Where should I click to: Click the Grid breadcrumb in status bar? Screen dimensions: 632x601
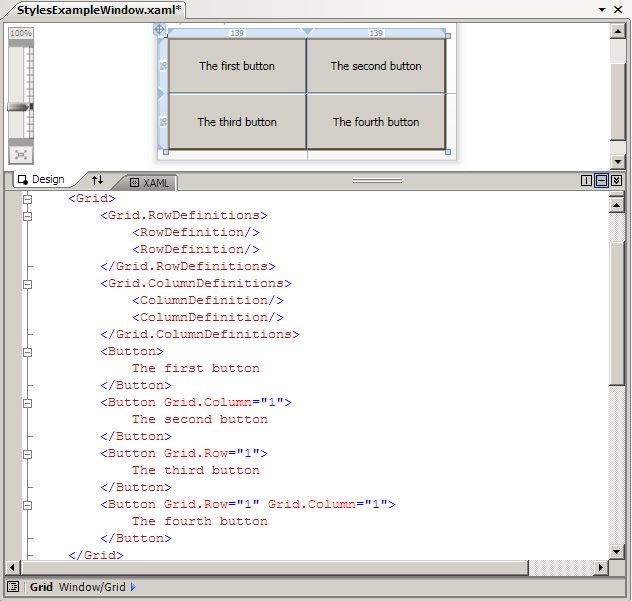pyautogui.click(x=41, y=587)
